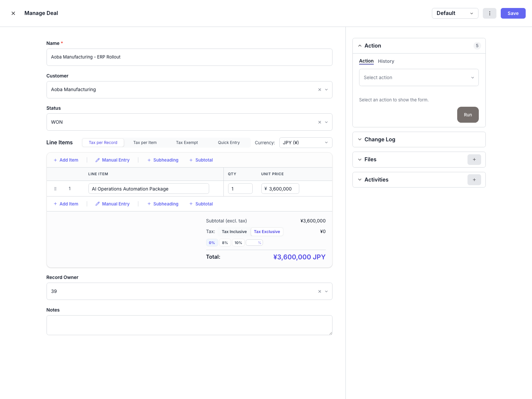Click the Manual Entry pencil icon
Viewport: 532px width, 399px height.
coord(97,160)
